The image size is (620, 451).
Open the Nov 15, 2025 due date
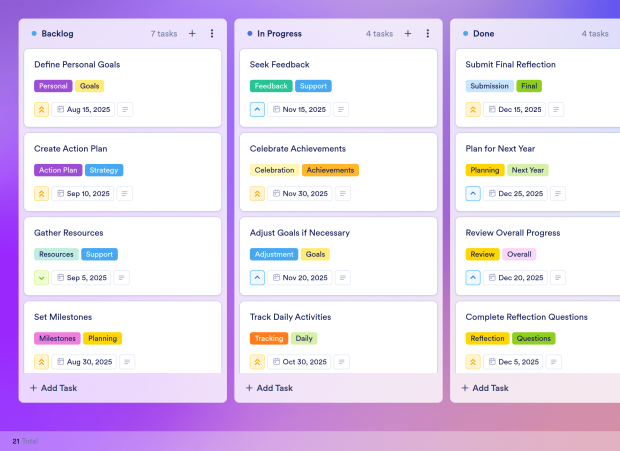[299, 109]
